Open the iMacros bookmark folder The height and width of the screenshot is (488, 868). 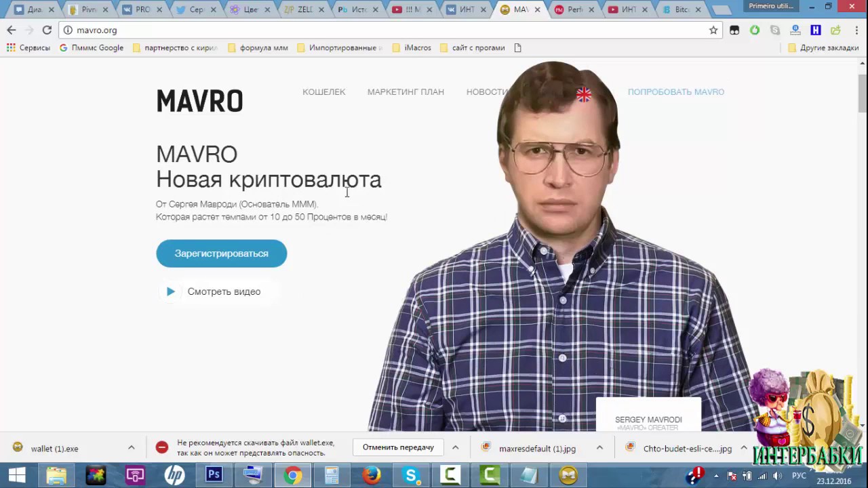pyautogui.click(x=412, y=47)
